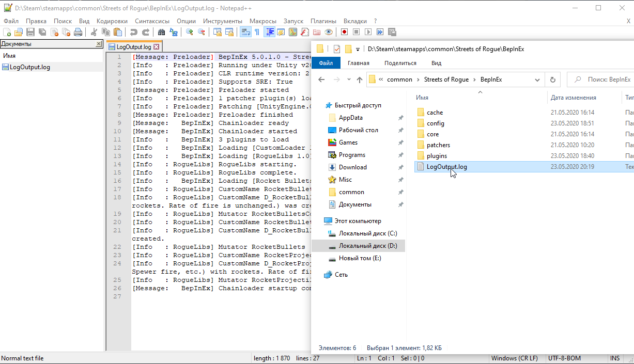Open the Поиск menu

pos(63,21)
